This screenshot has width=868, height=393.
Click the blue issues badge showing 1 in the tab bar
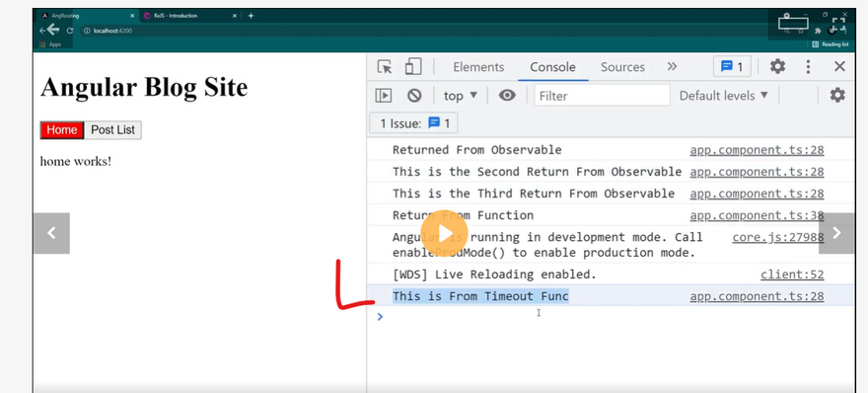coord(731,67)
